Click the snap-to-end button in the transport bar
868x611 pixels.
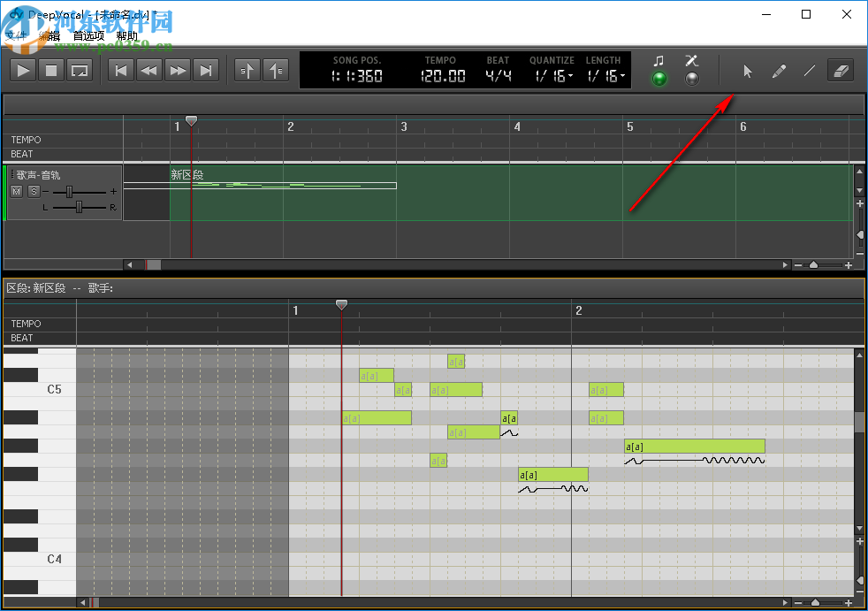point(276,70)
